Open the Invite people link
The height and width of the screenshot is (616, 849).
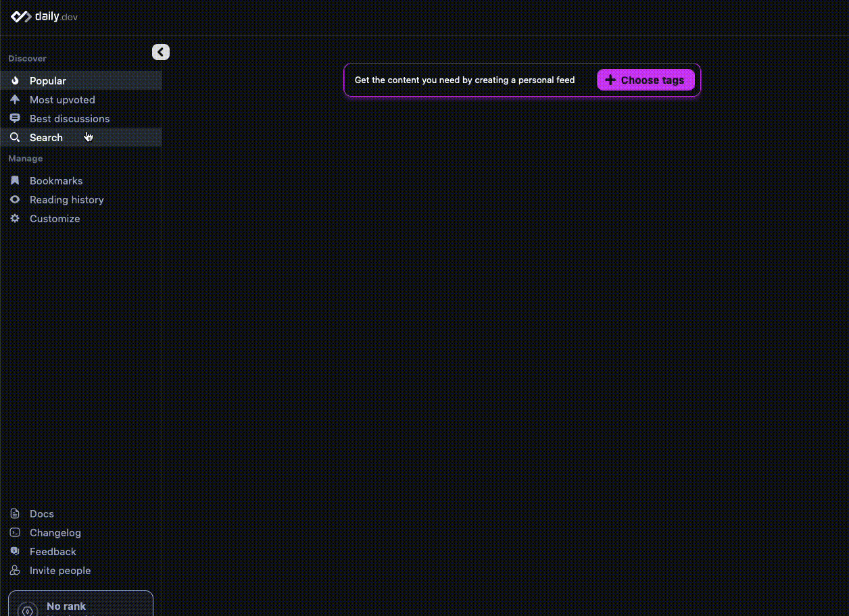[x=80, y=570]
